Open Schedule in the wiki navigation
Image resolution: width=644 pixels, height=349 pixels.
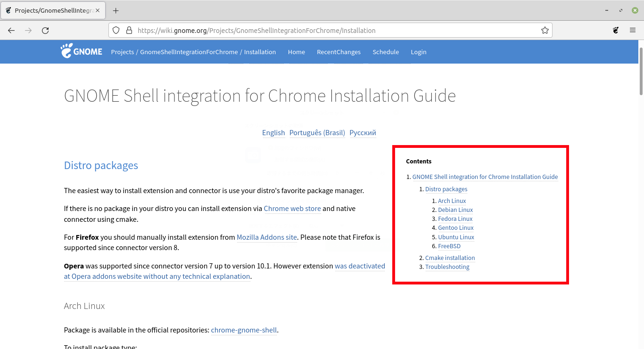pos(386,52)
